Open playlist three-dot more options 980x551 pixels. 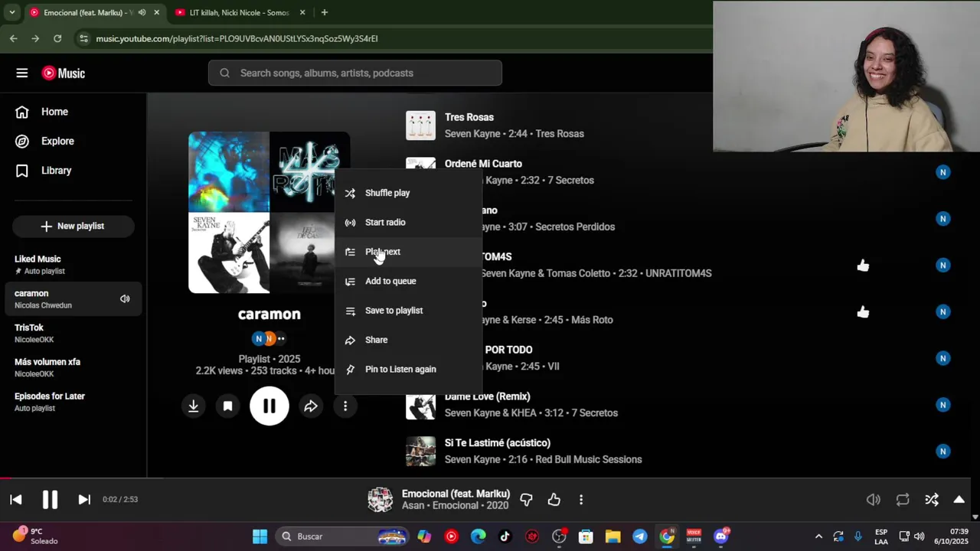(x=345, y=406)
